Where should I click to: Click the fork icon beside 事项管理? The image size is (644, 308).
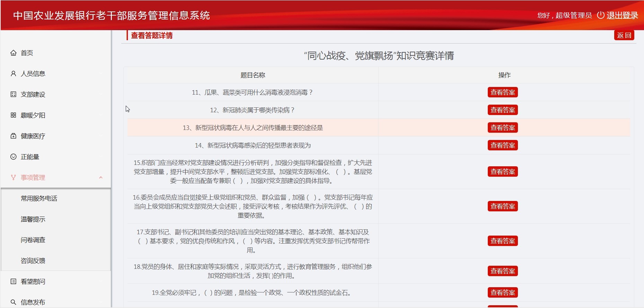coord(14,177)
